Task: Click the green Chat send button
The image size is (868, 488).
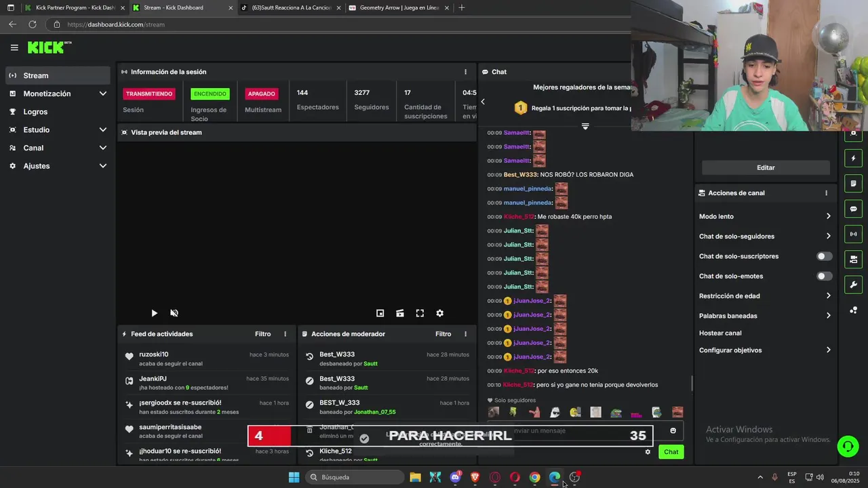Action: [x=671, y=452]
